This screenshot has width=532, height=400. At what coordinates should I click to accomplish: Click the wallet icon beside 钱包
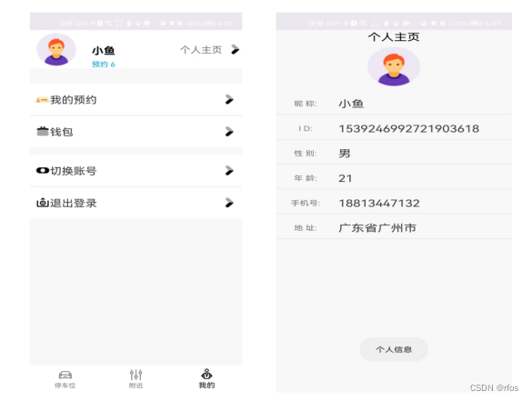click(43, 131)
